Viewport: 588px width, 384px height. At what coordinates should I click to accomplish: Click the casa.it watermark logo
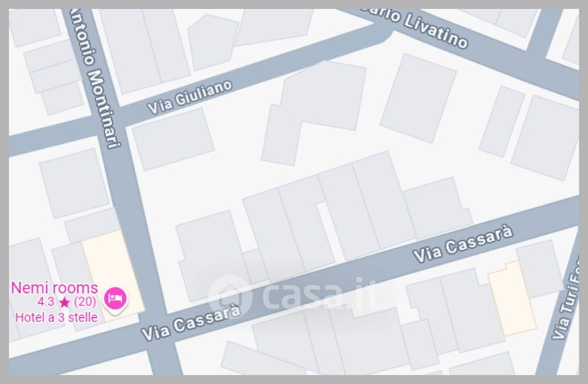pyautogui.click(x=293, y=295)
